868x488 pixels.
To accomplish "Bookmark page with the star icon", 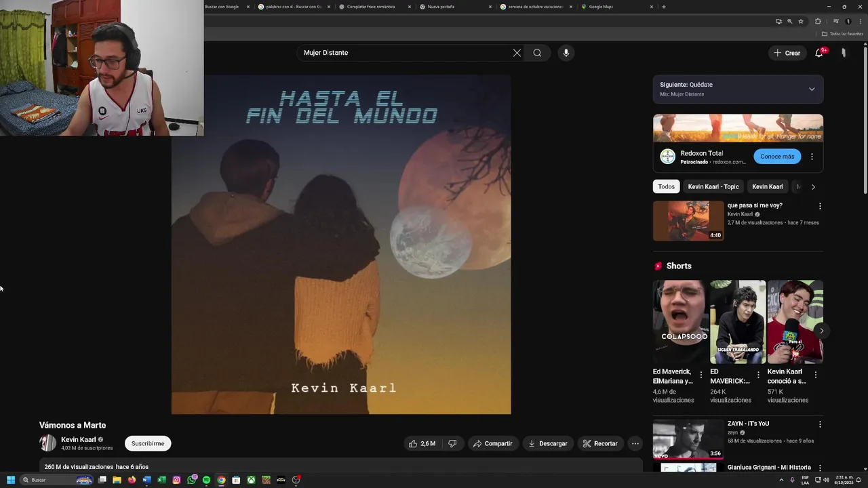I will coord(801,21).
